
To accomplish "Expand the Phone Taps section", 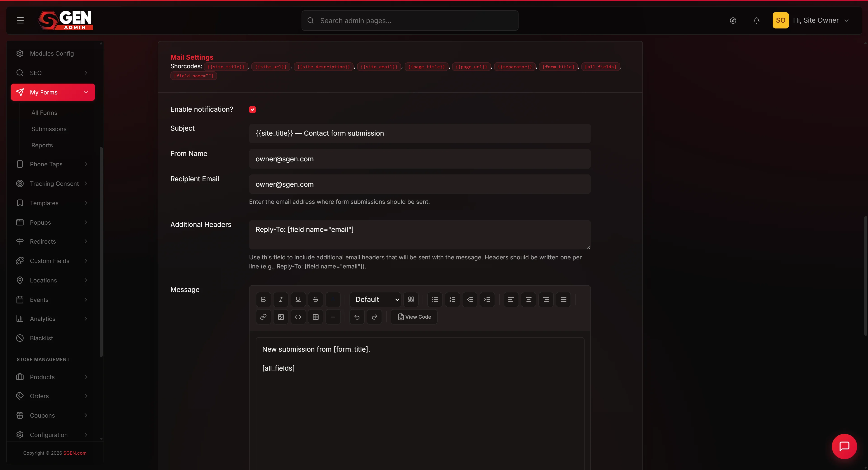I will pos(53,164).
